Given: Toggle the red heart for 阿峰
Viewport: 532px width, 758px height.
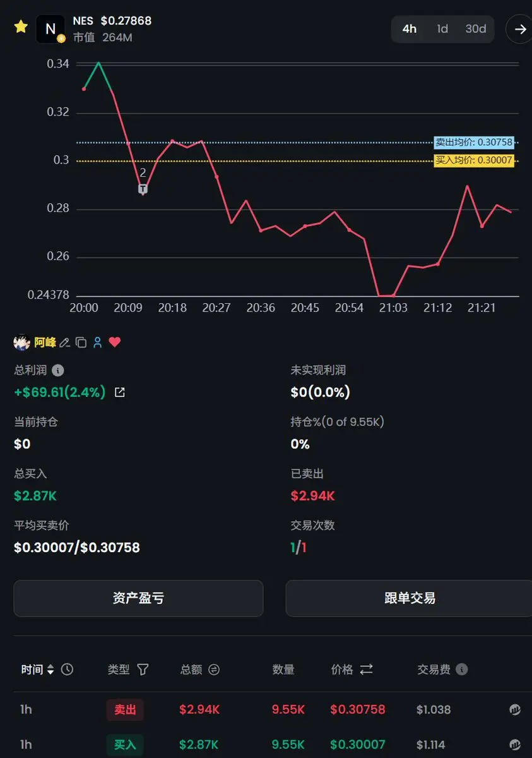Looking at the screenshot, I should click(114, 342).
